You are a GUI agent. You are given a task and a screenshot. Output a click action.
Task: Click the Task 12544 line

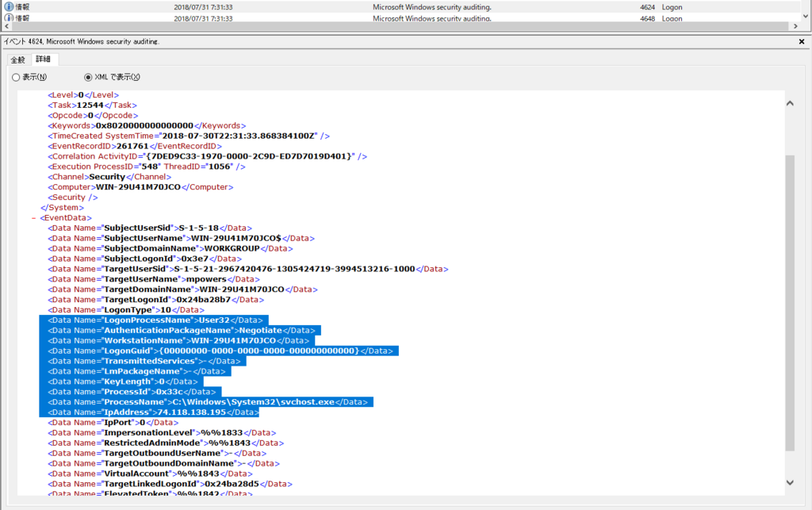92,105
